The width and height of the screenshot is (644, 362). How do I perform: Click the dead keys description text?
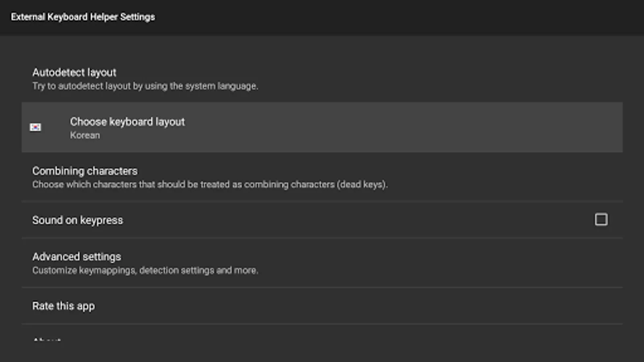(209, 185)
